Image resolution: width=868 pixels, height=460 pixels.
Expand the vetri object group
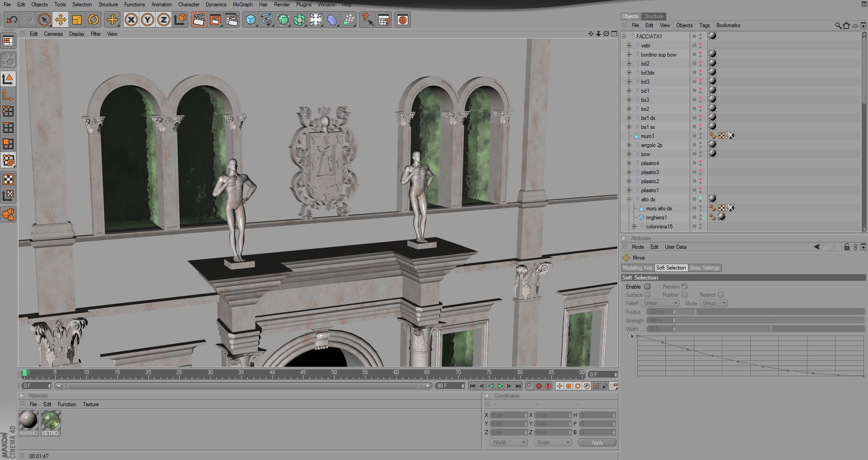pos(629,46)
